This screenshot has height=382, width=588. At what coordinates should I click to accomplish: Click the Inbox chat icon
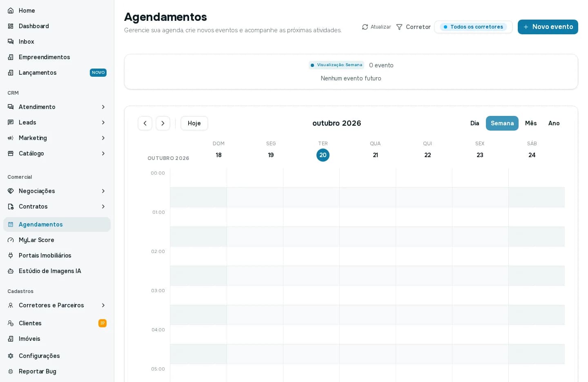11,42
